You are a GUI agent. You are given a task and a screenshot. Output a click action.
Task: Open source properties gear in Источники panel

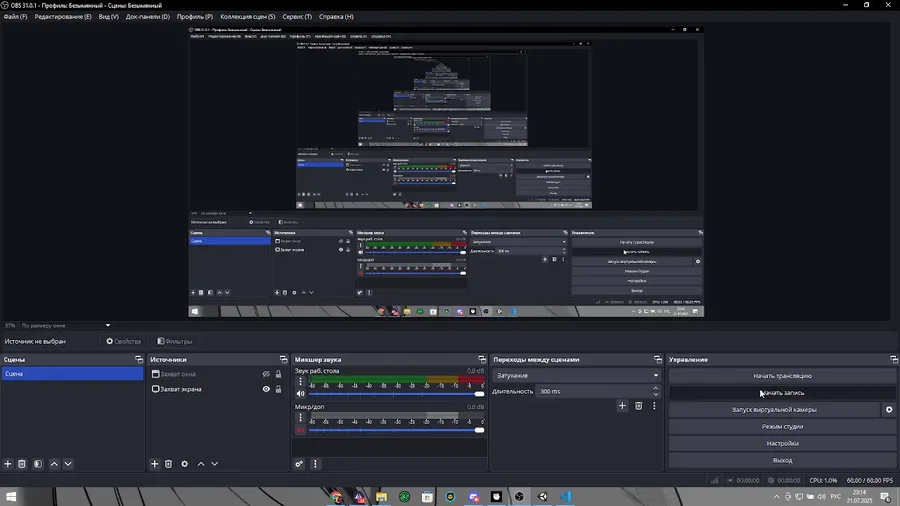(184, 464)
